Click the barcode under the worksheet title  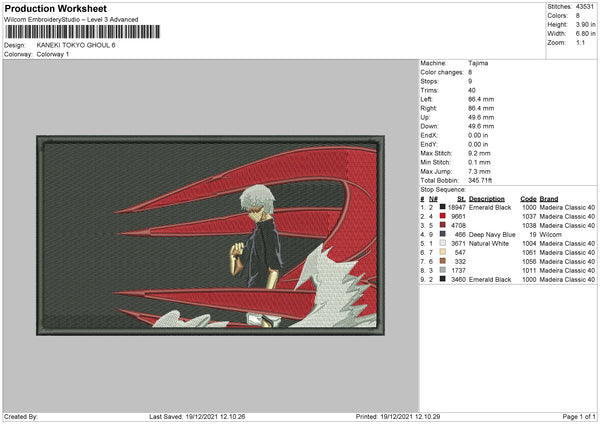[x=83, y=32]
